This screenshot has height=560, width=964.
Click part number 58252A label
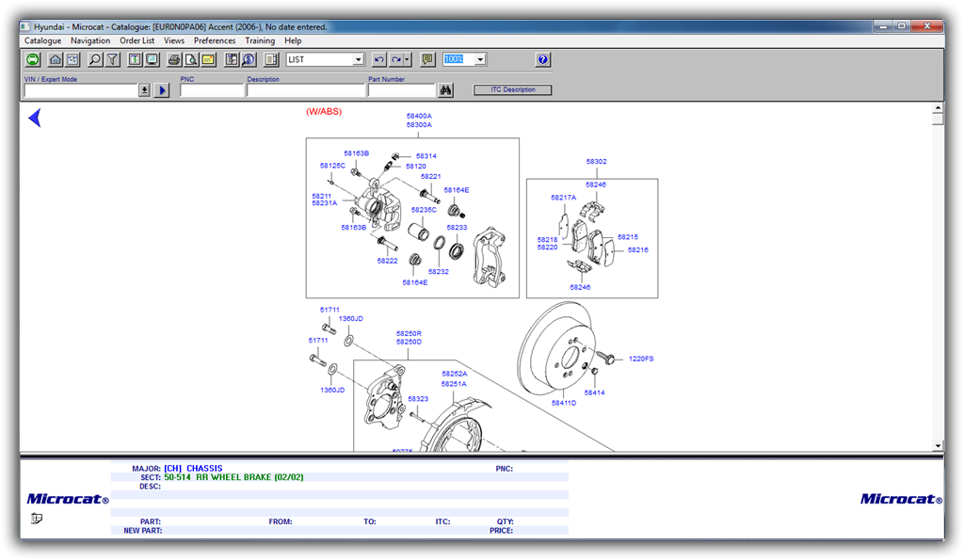tap(455, 374)
